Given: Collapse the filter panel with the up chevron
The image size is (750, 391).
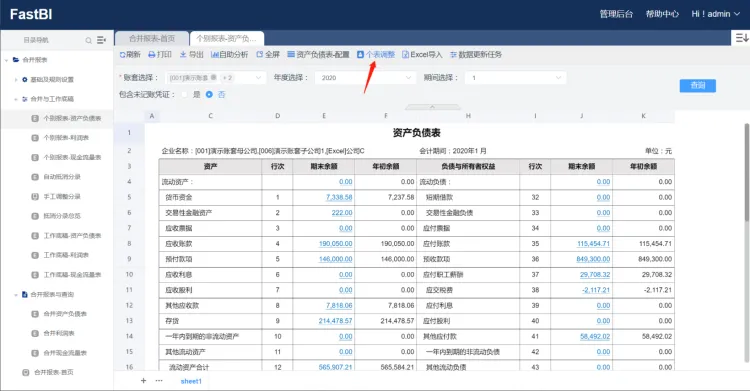Looking at the screenshot, I should click(x=432, y=107).
